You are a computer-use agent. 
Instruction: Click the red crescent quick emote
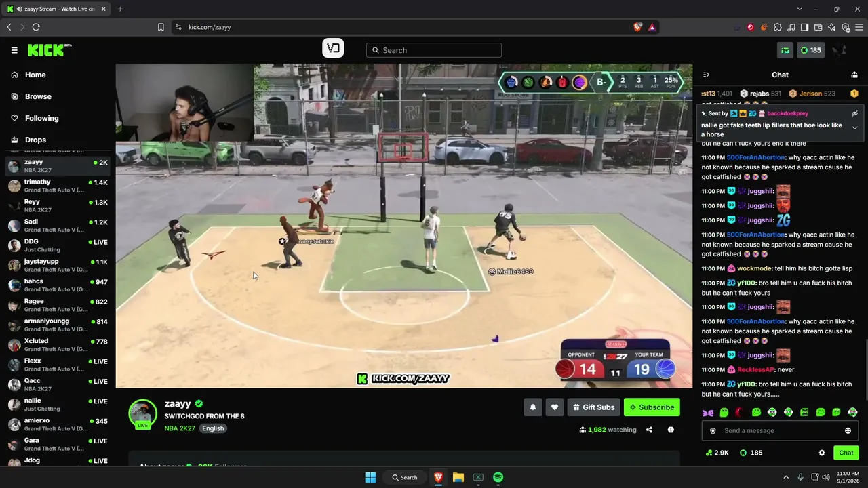(739, 412)
